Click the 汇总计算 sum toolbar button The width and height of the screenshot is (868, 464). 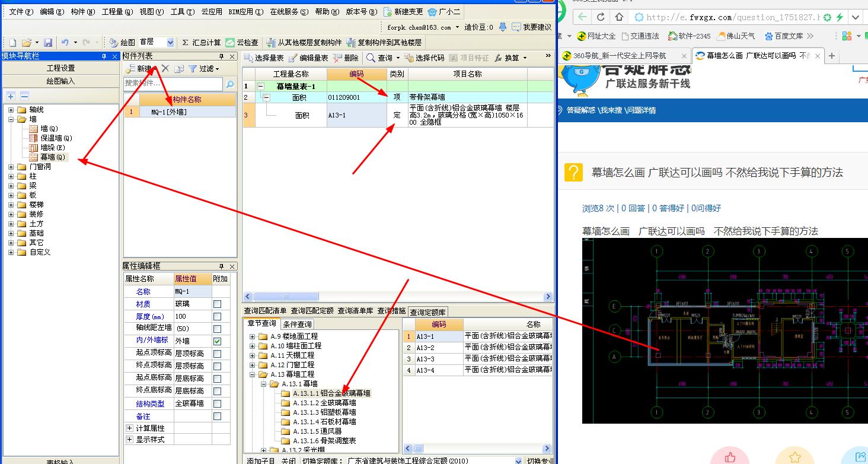pos(201,43)
